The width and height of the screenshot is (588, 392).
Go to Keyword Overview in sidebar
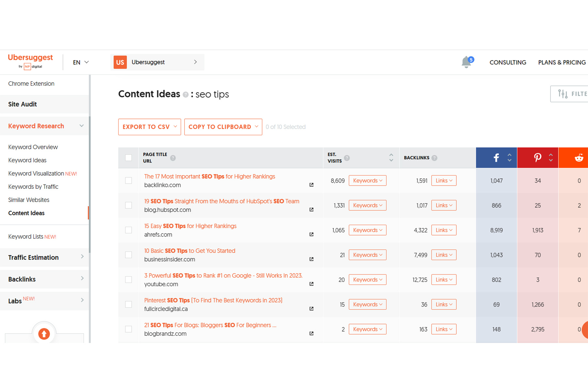pos(33,147)
